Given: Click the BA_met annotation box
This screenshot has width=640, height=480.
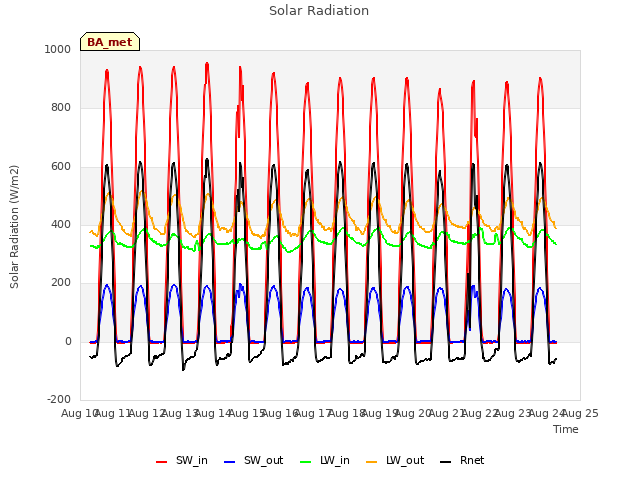Looking at the screenshot, I should coord(110,42).
